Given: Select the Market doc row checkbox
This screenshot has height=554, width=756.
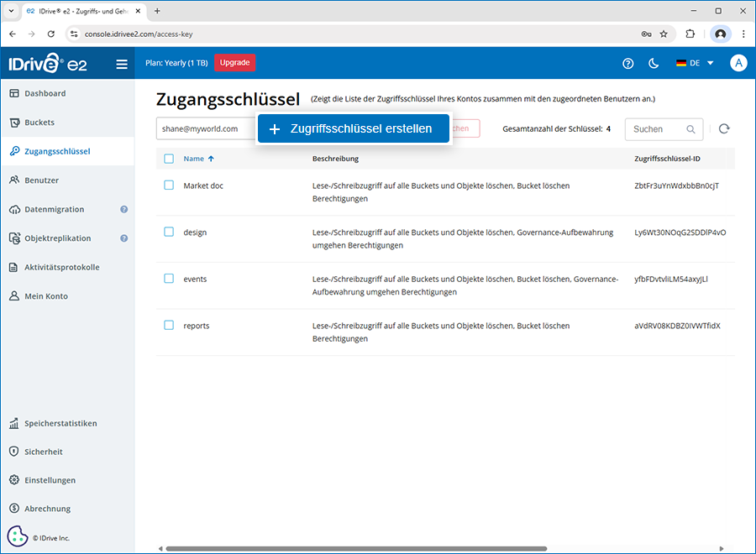Looking at the screenshot, I should point(169,185).
